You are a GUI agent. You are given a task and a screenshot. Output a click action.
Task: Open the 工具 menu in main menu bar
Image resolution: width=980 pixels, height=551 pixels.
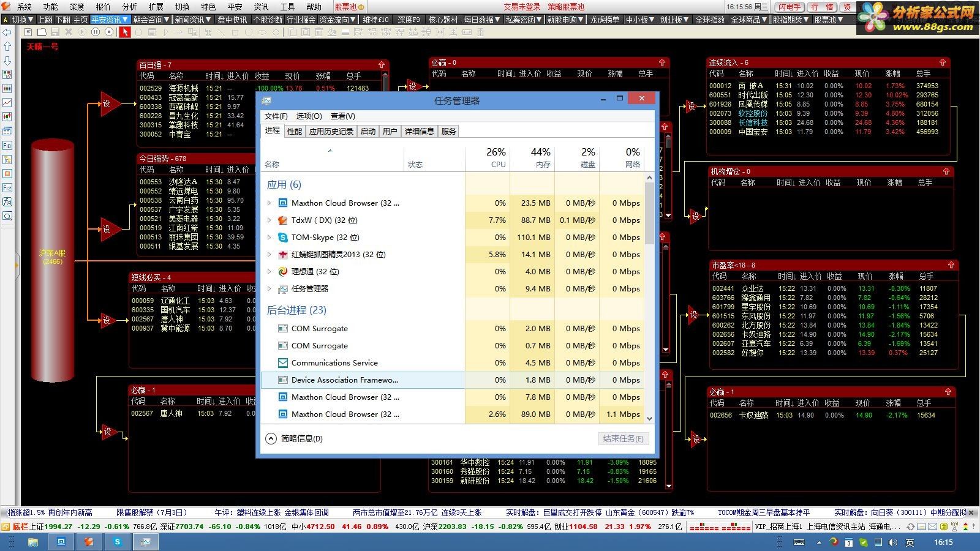coord(287,7)
